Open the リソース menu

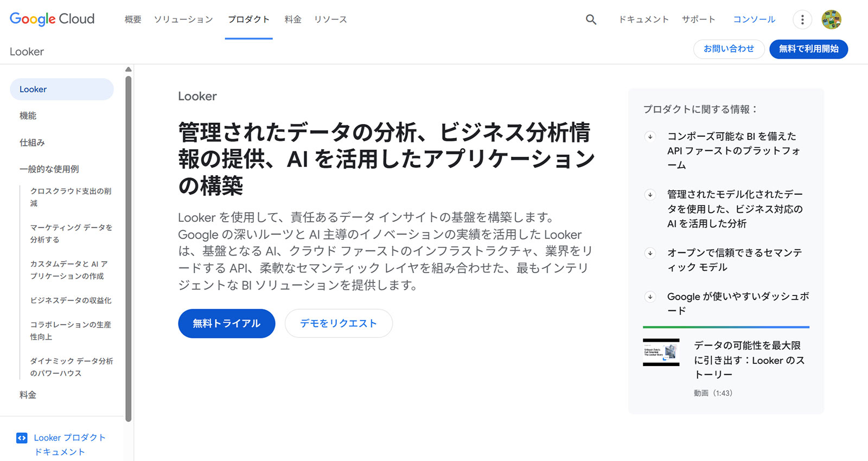[330, 20]
